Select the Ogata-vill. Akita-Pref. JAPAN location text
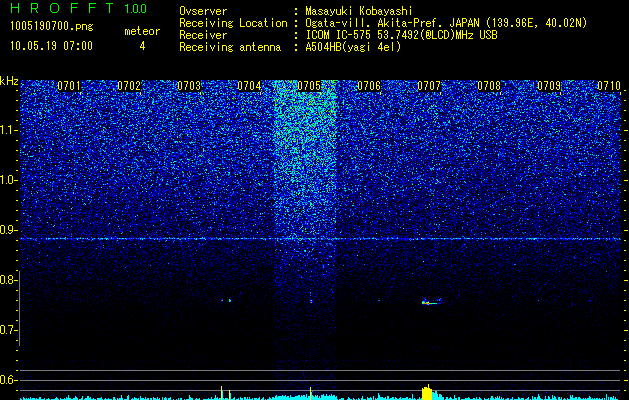 446,23
